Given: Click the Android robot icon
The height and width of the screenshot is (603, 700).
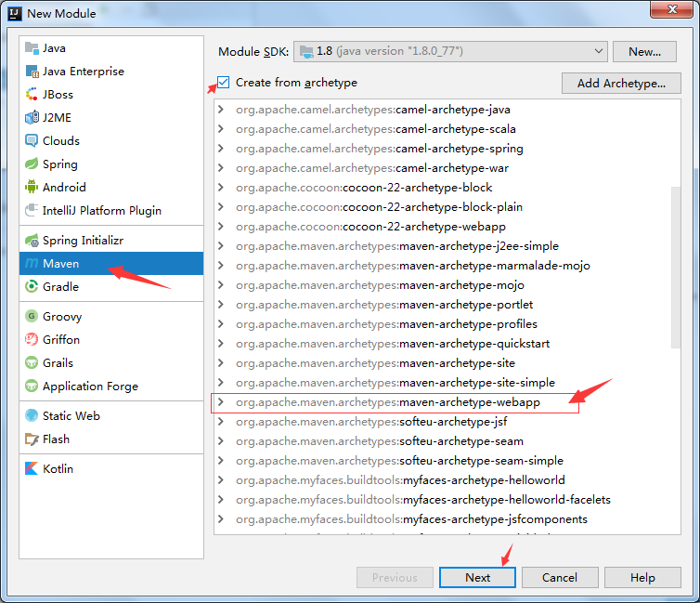Looking at the screenshot, I should [32, 187].
